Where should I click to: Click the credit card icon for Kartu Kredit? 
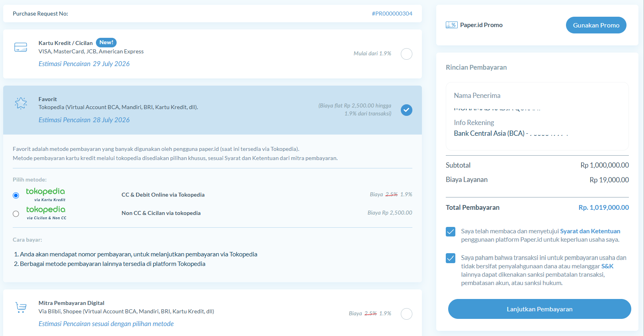(21, 47)
